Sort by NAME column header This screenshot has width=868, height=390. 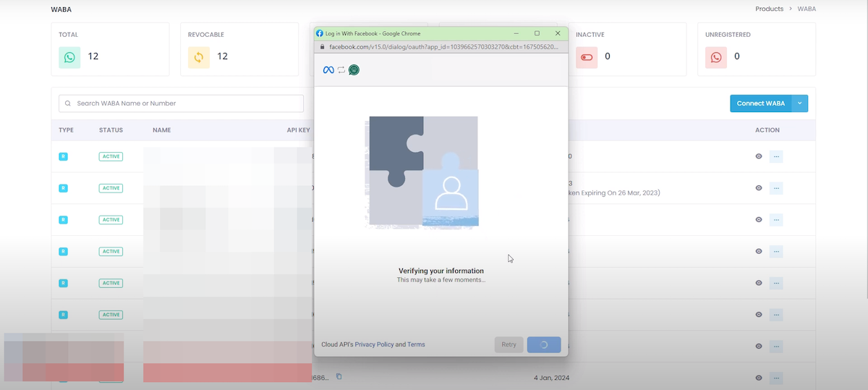click(x=161, y=130)
